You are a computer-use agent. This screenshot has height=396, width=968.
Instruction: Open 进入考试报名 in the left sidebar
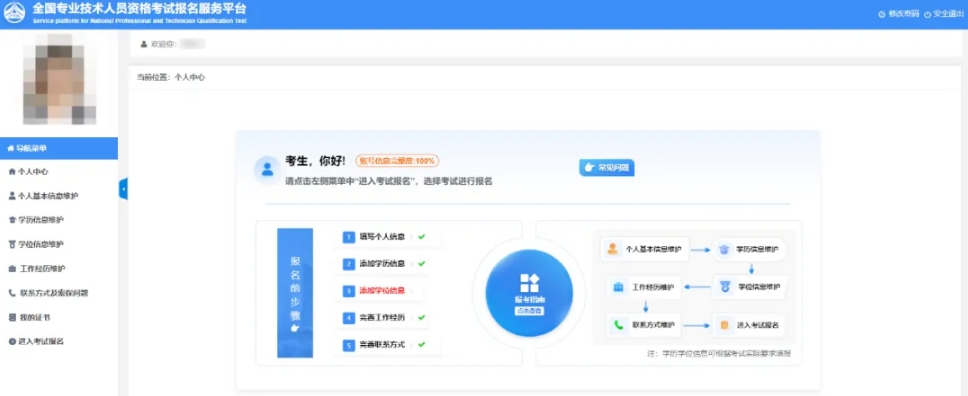pos(36,342)
